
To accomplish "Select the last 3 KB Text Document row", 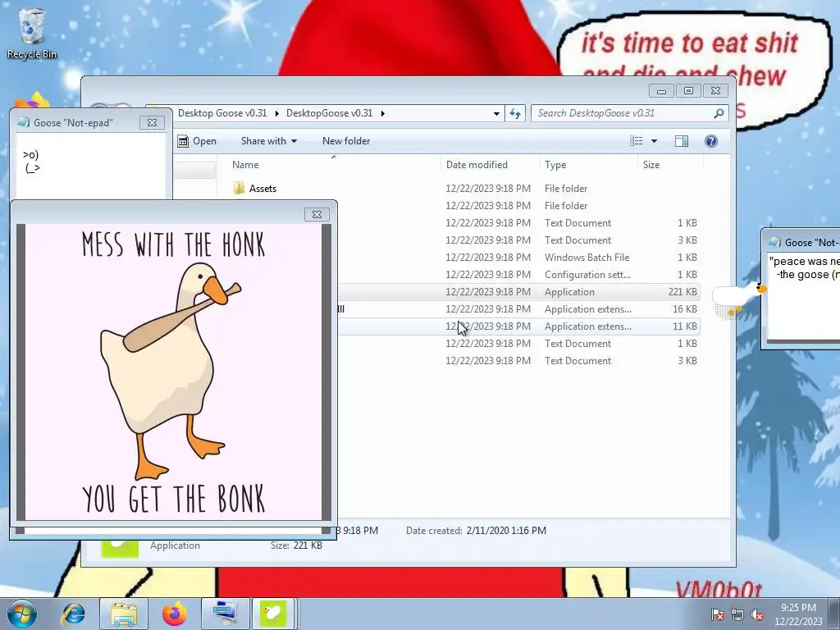I will tap(518, 361).
